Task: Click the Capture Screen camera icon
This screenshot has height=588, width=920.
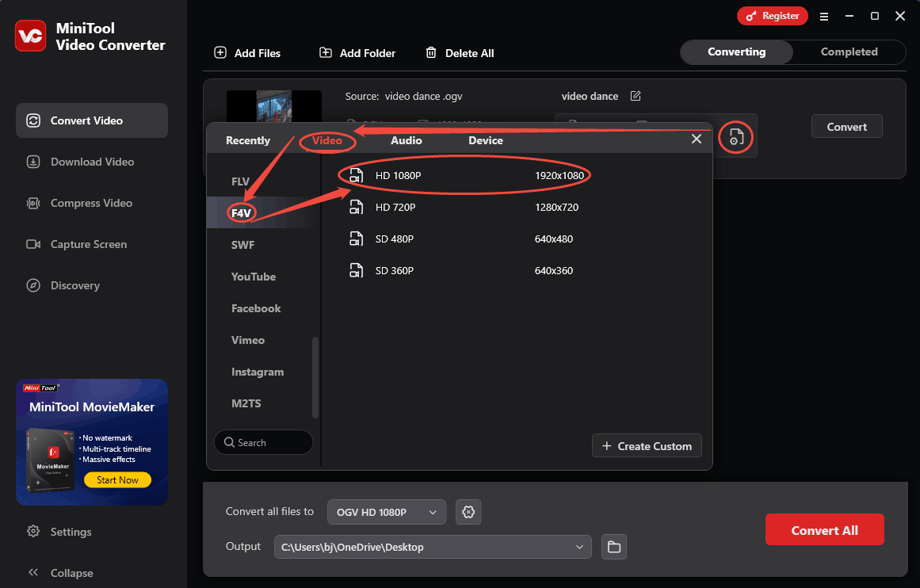Action: point(33,244)
